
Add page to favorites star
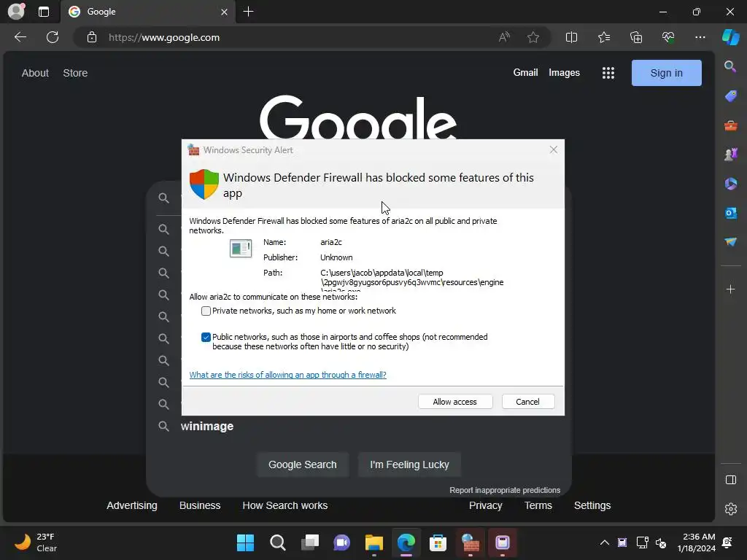point(533,37)
